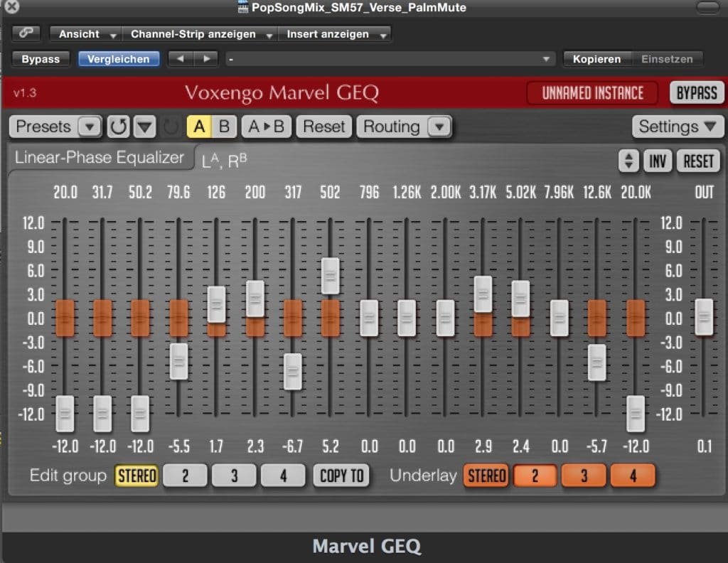Viewport: 728px width, 563px height.
Task: Toggle host Bypass button
Action: tap(41, 59)
